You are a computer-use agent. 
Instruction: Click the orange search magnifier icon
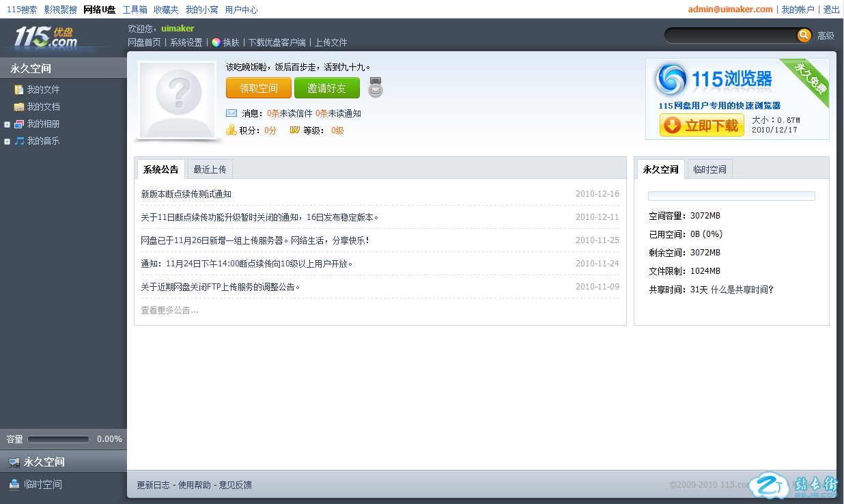point(804,36)
